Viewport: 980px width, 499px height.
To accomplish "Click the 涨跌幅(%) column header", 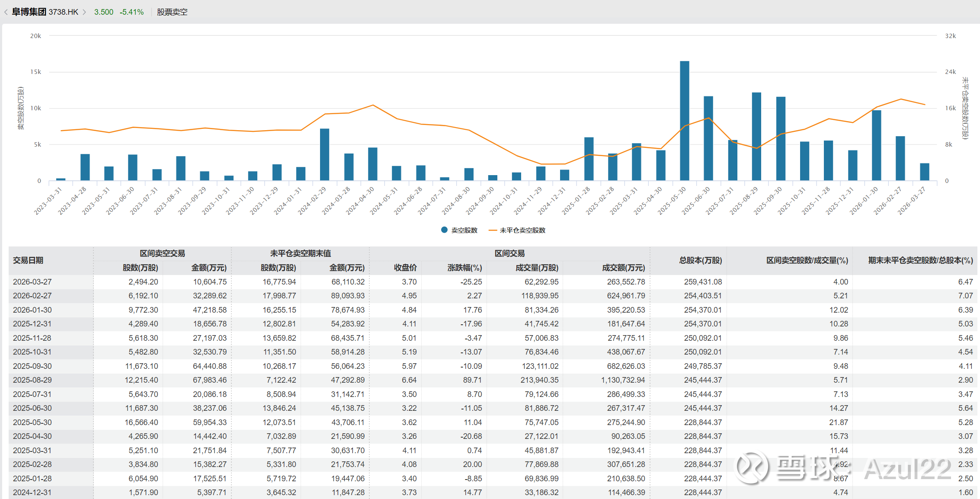I will click(464, 268).
